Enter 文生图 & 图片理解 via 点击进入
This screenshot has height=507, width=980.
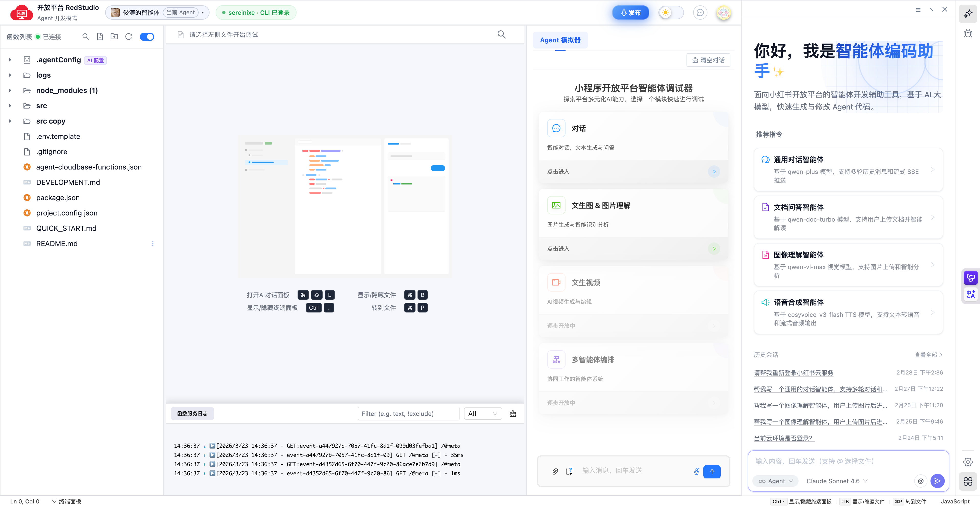pyautogui.click(x=633, y=249)
